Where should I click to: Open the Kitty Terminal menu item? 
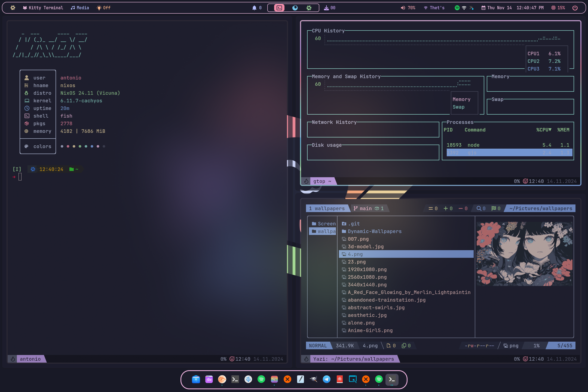click(43, 8)
